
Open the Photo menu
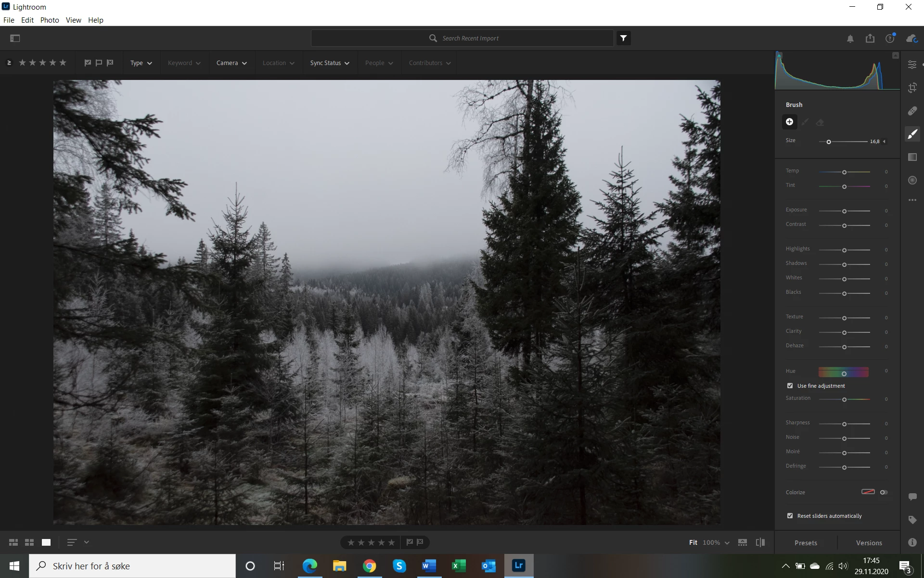click(50, 20)
